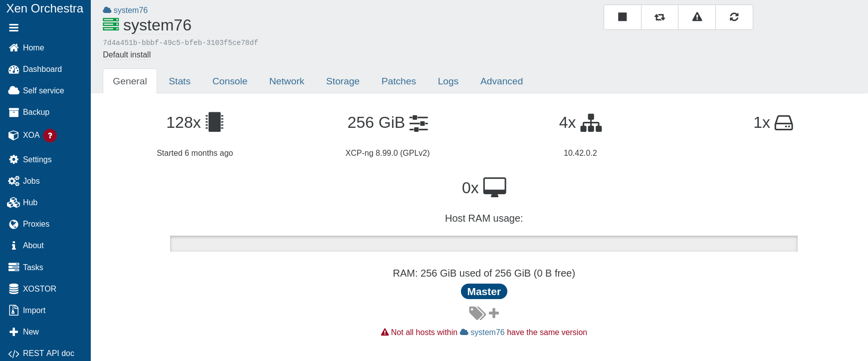
Task: Expand the New menu in sidebar
Action: coord(30,332)
